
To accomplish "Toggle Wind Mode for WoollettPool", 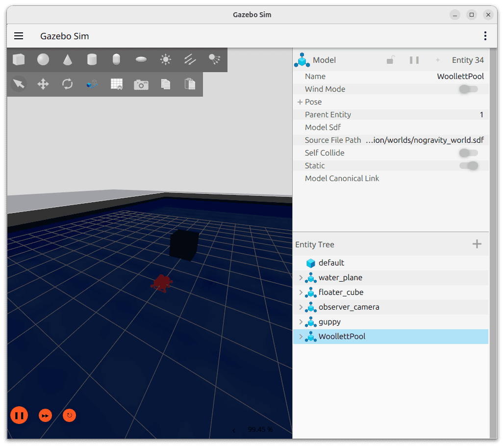I will (x=468, y=89).
